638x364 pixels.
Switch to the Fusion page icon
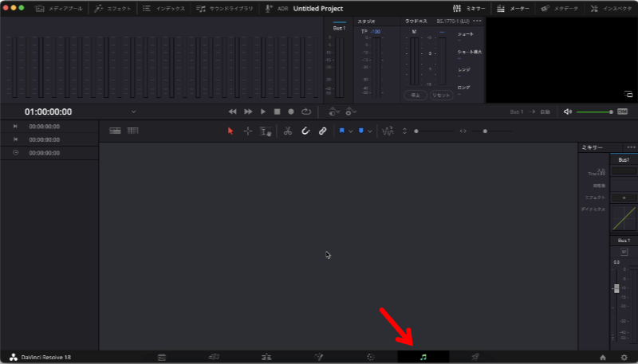[x=319, y=357]
